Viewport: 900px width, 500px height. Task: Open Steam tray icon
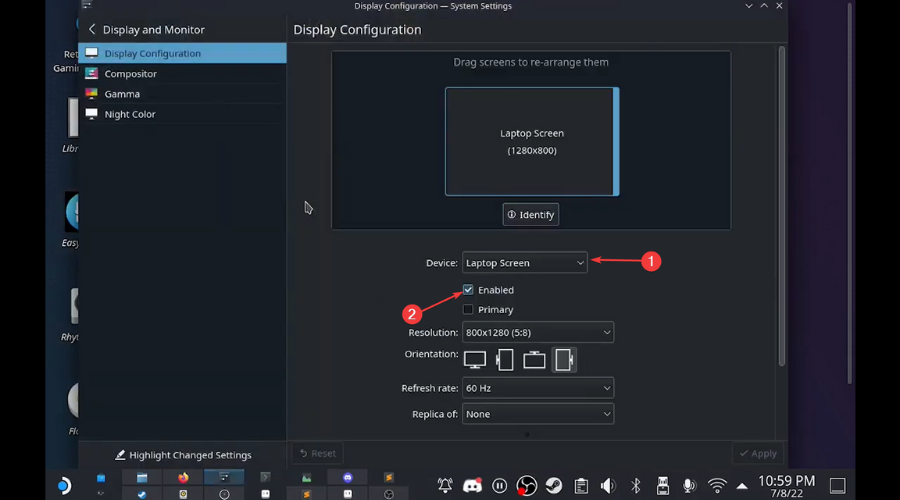tap(554, 486)
